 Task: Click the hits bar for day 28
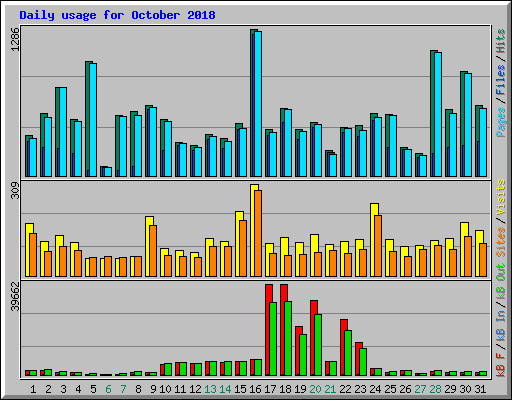tap(432, 113)
